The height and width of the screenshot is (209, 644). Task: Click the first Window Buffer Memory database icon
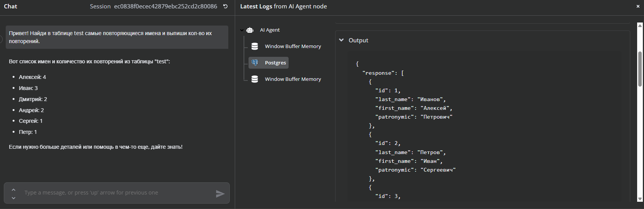click(255, 47)
